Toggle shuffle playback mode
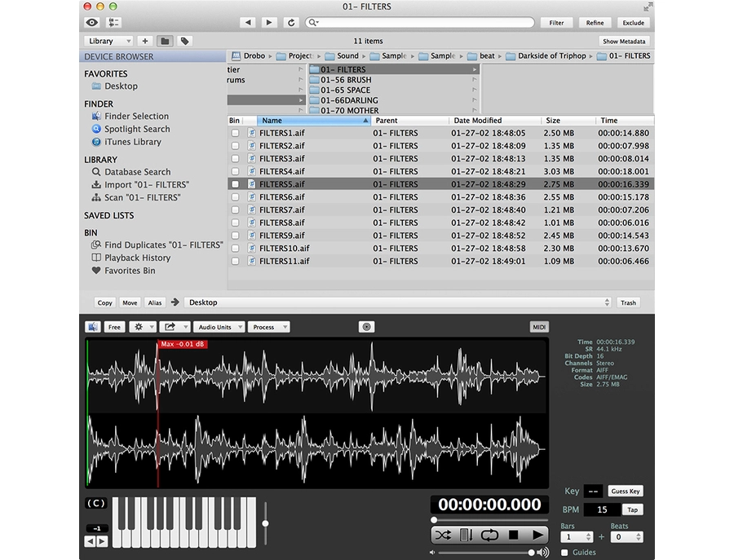 [x=443, y=535]
